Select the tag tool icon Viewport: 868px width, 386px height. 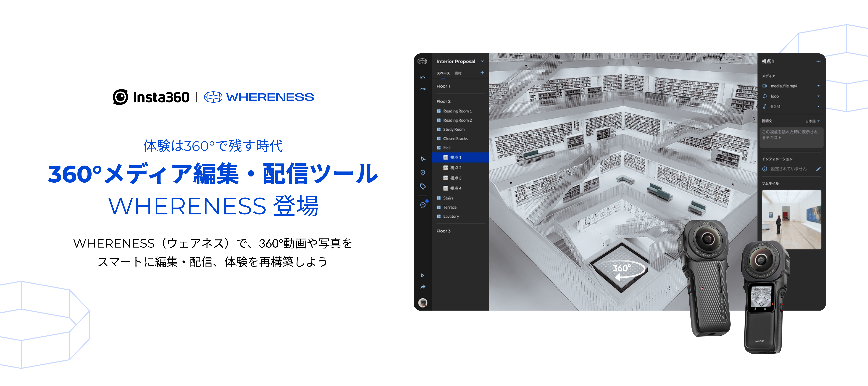point(423,186)
